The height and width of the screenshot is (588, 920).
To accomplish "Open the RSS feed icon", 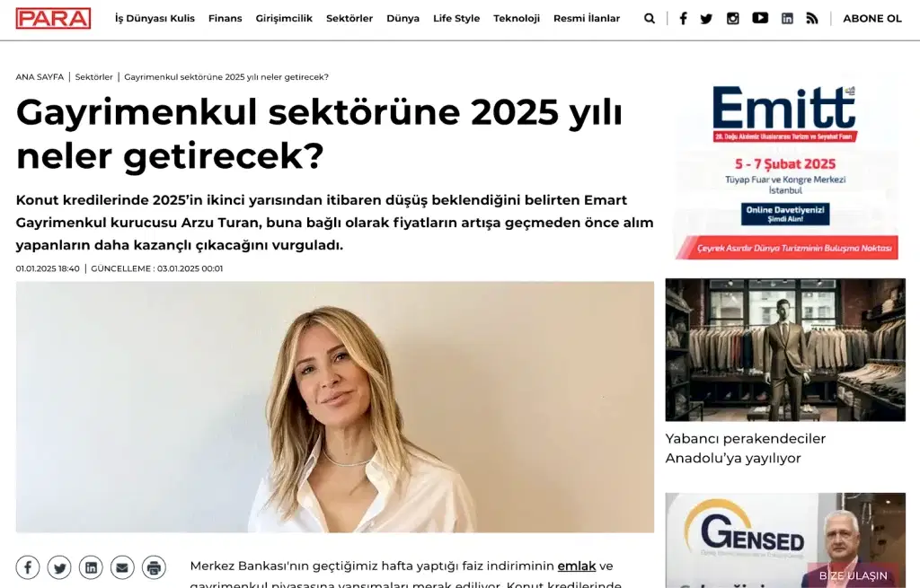I will (x=812, y=19).
